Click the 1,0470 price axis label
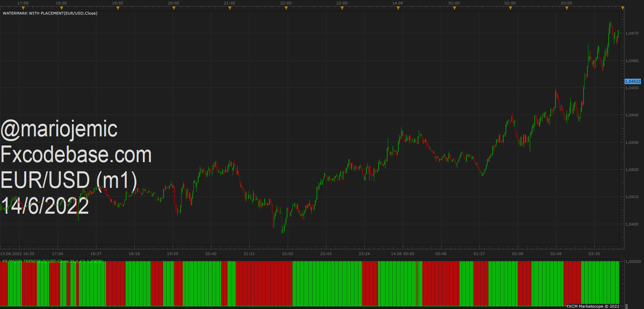Screen dimensions: 644x309 (x=632, y=33)
